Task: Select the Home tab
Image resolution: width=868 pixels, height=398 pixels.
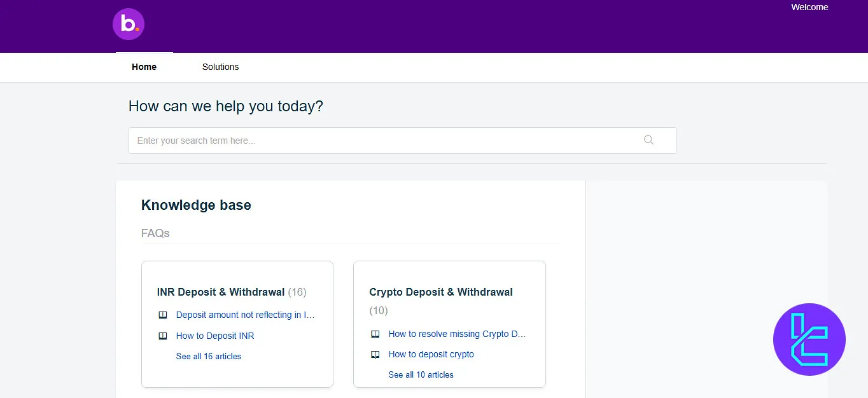Action: [x=144, y=67]
